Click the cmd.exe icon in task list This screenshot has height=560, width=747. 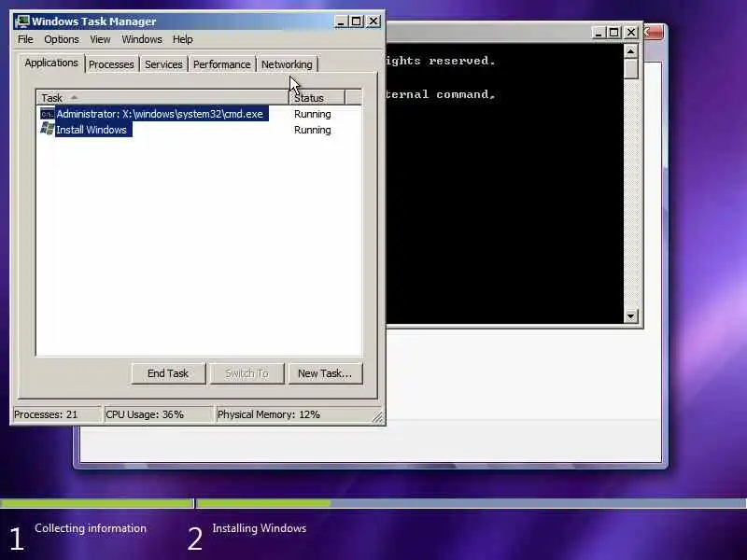tap(48, 114)
